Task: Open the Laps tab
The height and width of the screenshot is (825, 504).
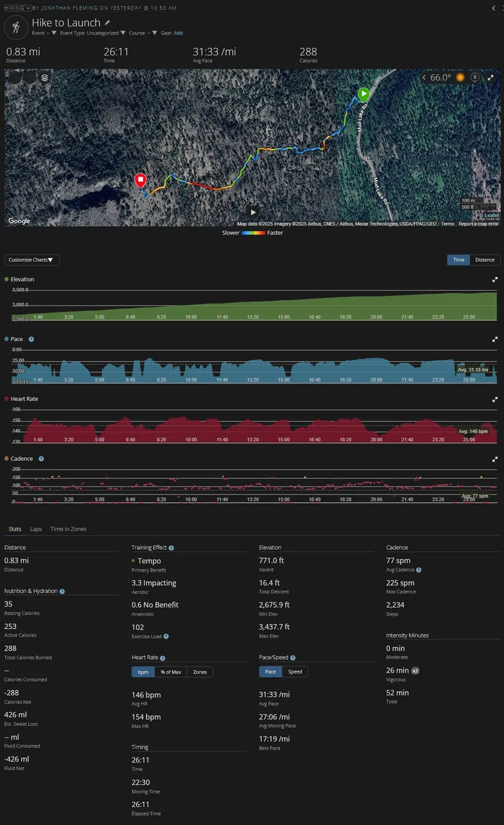Action: pyautogui.click(x=36, y=529)
